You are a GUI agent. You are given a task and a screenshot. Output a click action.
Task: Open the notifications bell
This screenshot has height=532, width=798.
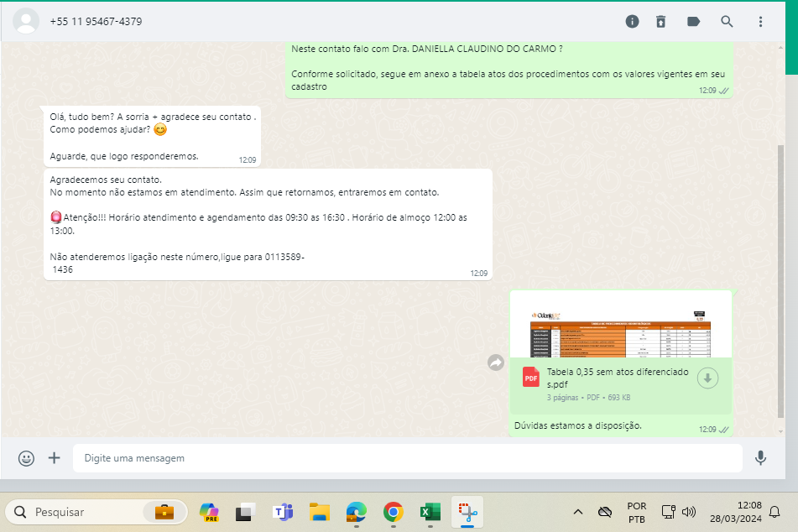tap(775, 512)
